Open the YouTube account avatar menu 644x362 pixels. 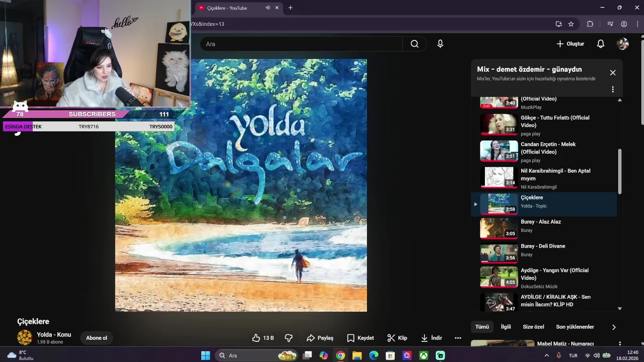coord(622,44)
